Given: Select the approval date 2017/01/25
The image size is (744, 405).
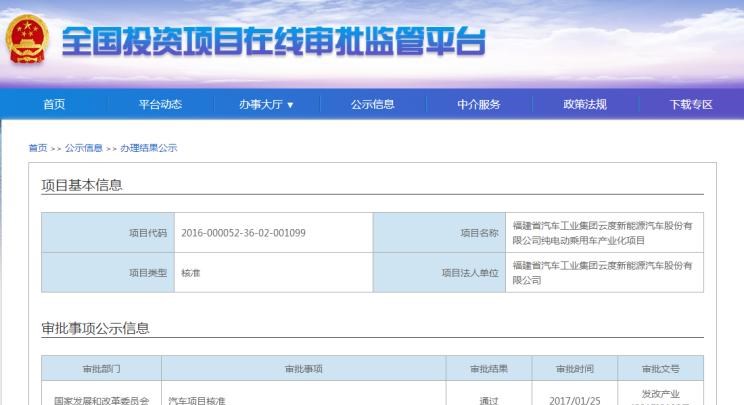Looking at the screenshot, I should pyautogui.click(x=575, y=400).
